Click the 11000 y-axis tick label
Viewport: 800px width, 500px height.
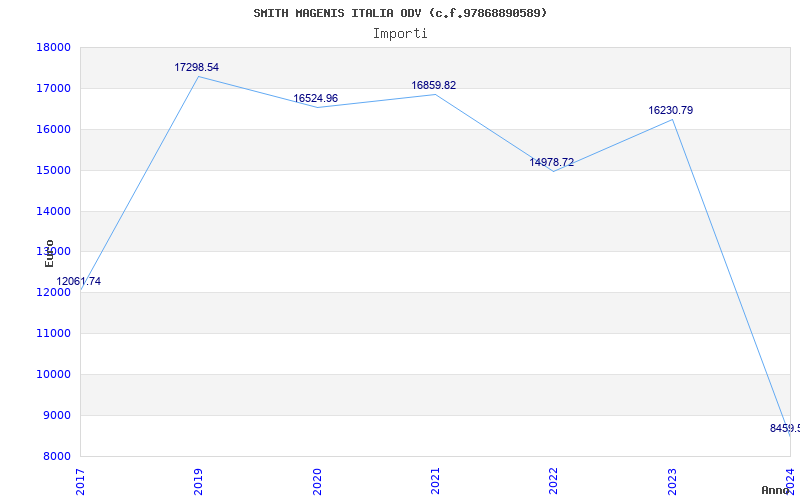tap(53, 333)
